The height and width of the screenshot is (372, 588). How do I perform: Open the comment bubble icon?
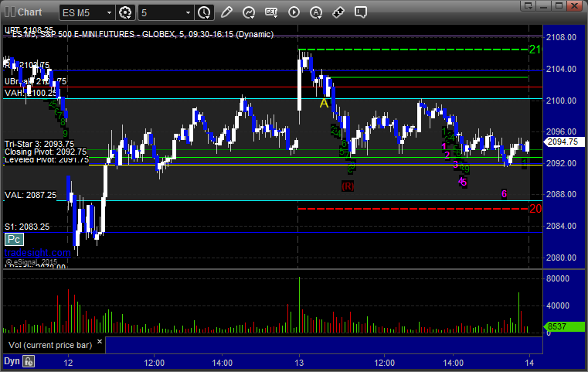coord(360,12)
